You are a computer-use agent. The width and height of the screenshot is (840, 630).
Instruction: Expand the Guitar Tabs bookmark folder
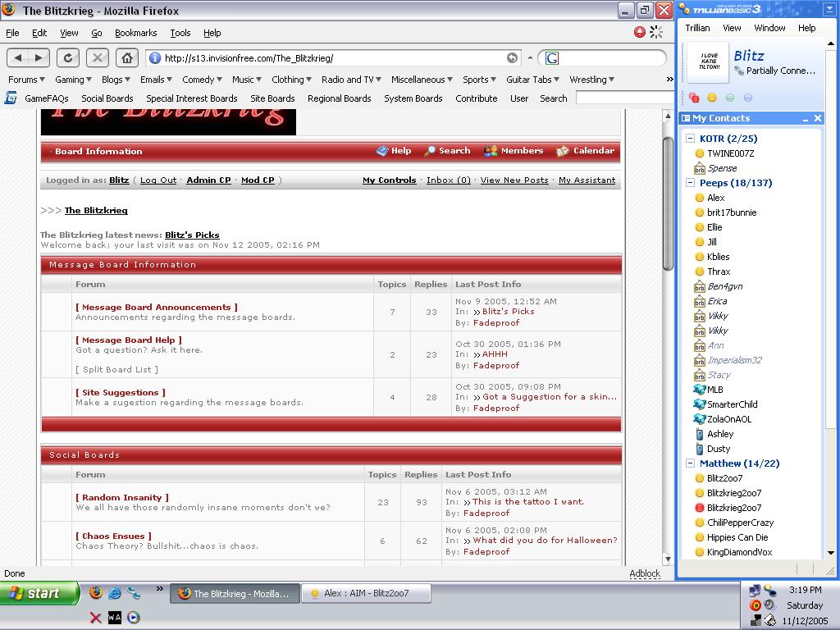coord(532,80)
